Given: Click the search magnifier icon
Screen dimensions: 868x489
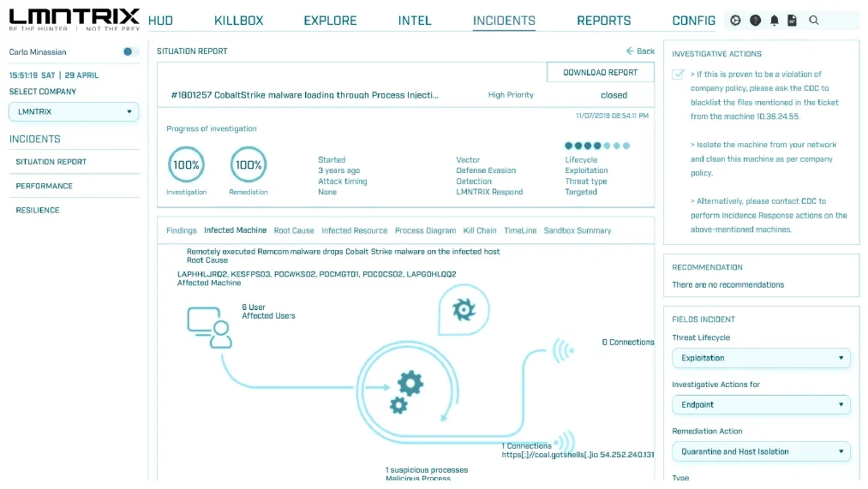Looking at the screenshot, I should [814, 21].
